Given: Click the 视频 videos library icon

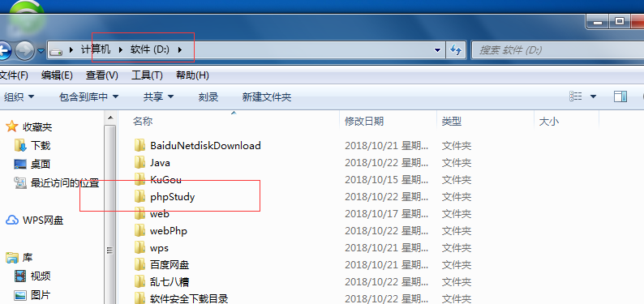Looking at the screenshot, I should [x=20, y=276].
